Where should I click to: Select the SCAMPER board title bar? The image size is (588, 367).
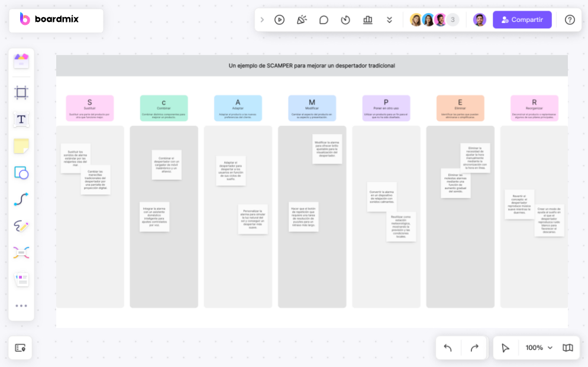312,66
